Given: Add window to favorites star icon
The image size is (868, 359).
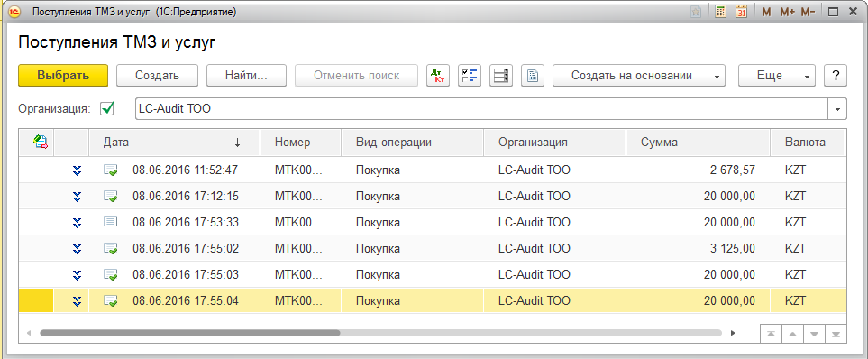Looking at the screenshot, I should click(x=697, y=12).
